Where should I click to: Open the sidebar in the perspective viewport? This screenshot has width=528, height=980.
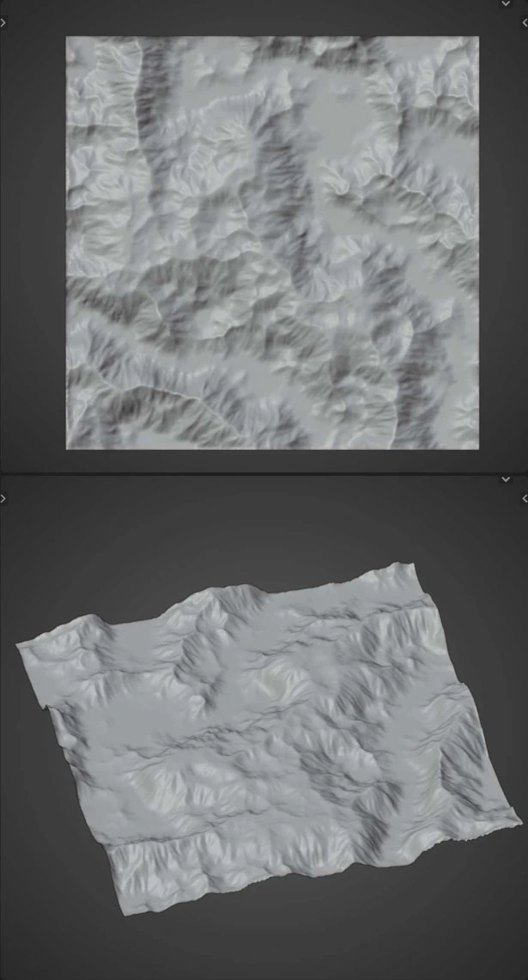525,499
